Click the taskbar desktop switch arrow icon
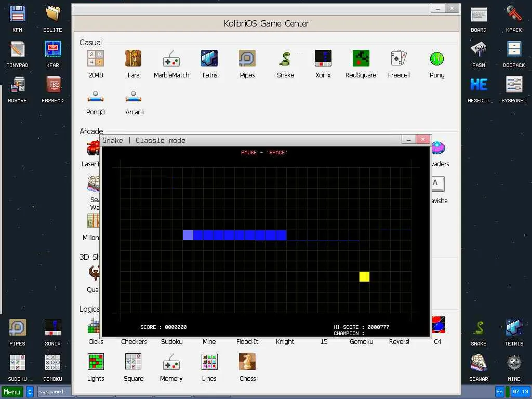The width and height of the screenshot is (532, 399). (30, 392)
